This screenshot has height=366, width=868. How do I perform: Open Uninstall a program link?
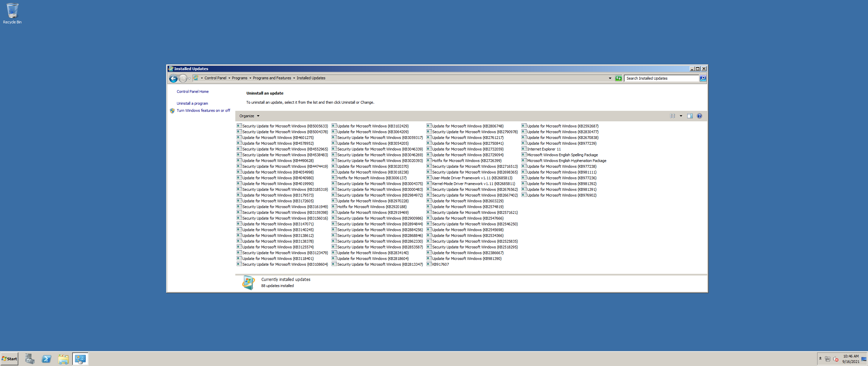point(192,103)
